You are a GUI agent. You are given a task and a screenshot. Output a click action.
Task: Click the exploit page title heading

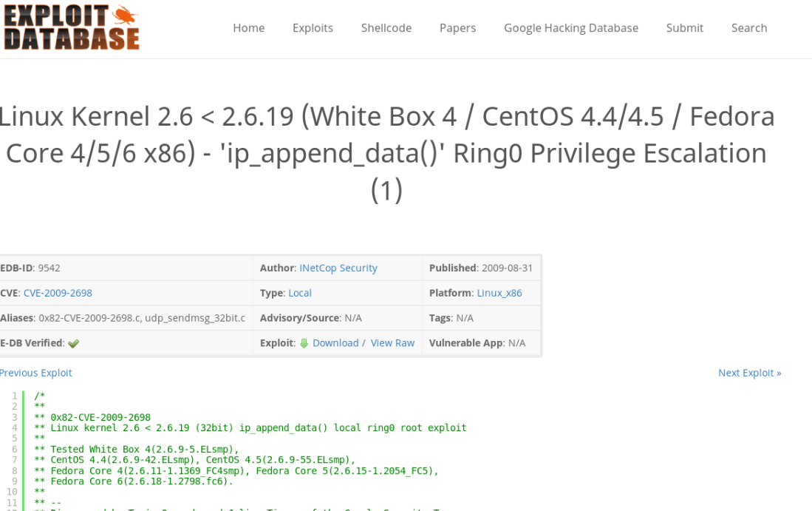tap(386, 153)
